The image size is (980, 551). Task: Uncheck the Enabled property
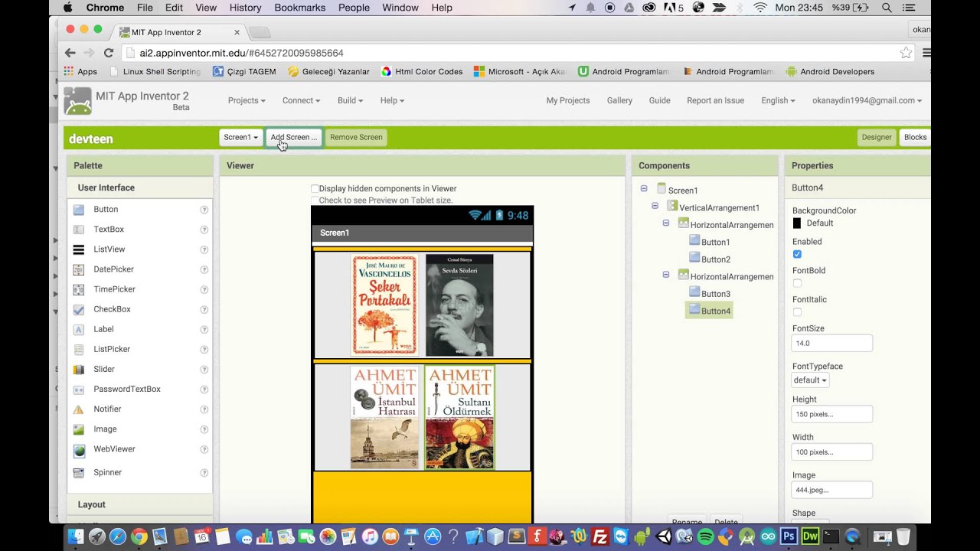click(797, 254)
